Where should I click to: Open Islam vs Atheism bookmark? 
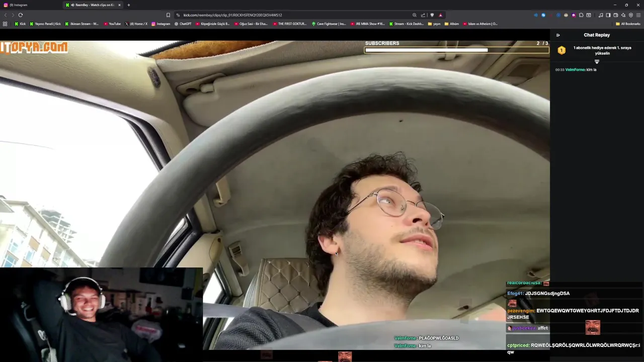pyautogui.click(x=480, y=24)
